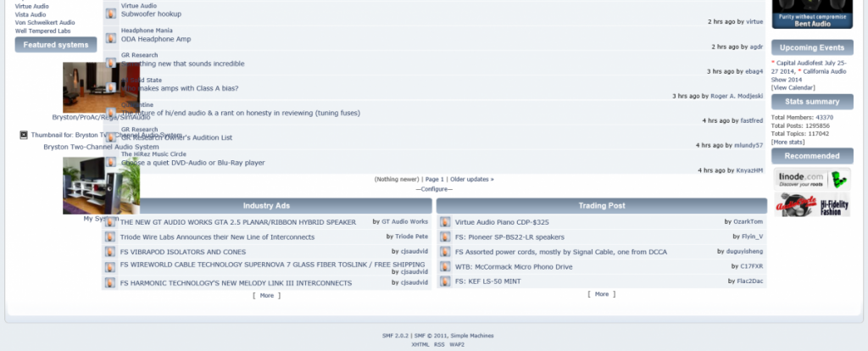Open Well Tempered Labs sidebar link

pos(42,31)
